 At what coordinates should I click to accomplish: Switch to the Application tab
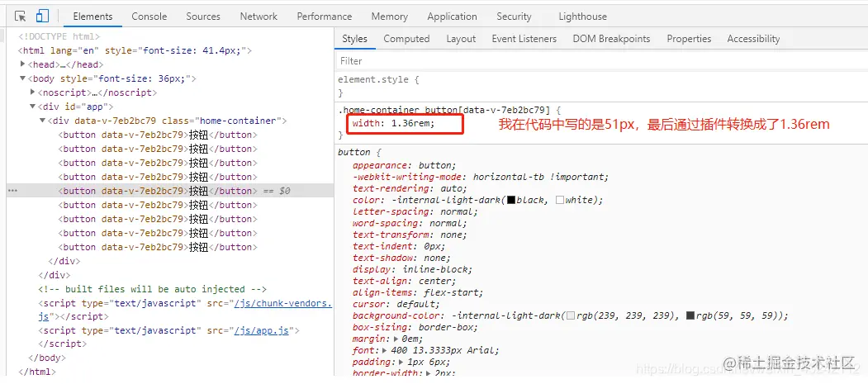point(453,17)
